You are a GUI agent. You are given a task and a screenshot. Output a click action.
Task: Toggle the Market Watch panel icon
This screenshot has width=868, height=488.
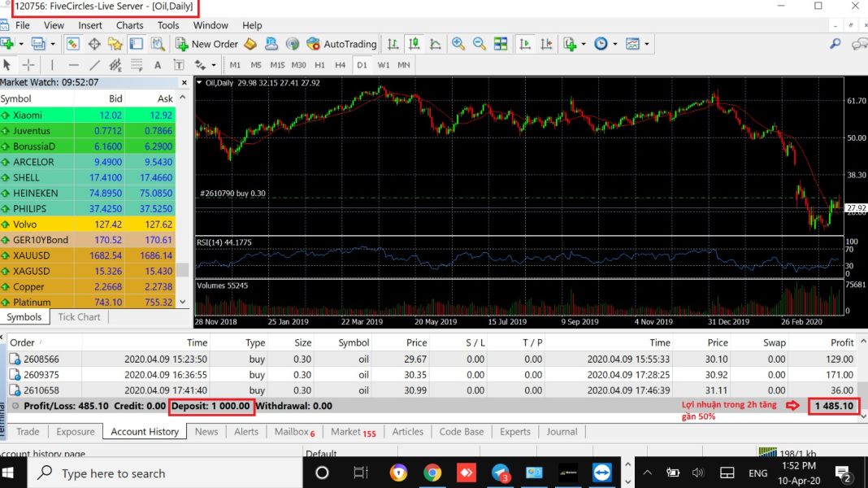coord(73,44)
